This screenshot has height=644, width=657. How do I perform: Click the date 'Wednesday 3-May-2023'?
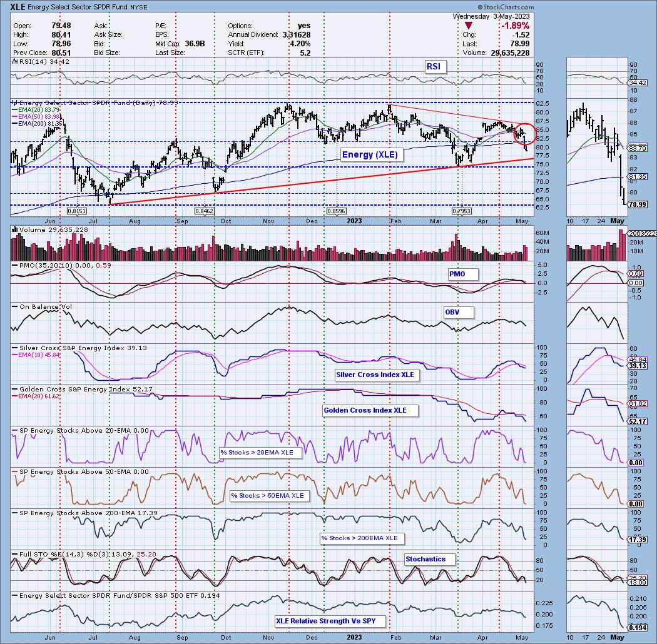[x=491, y=16]
